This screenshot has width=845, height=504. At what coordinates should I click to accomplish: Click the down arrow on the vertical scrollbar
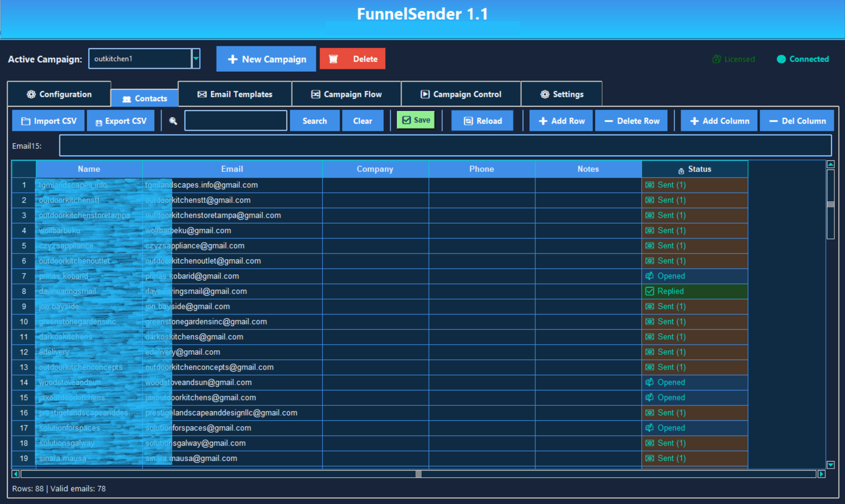(x=830, y=465)
